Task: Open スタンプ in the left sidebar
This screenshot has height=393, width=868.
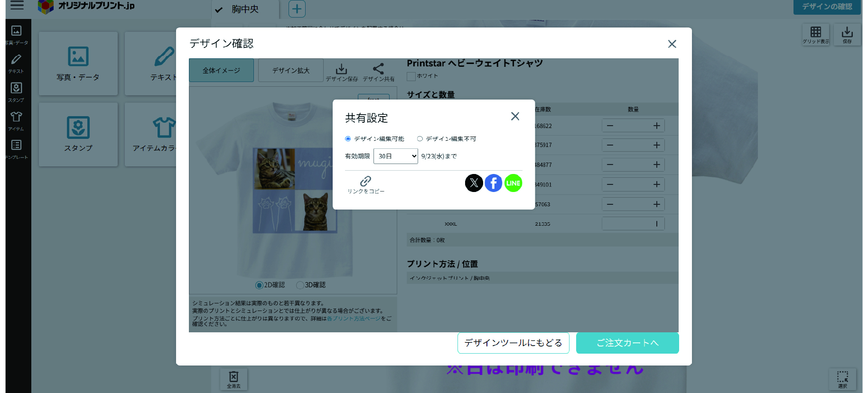Action: 16,92
